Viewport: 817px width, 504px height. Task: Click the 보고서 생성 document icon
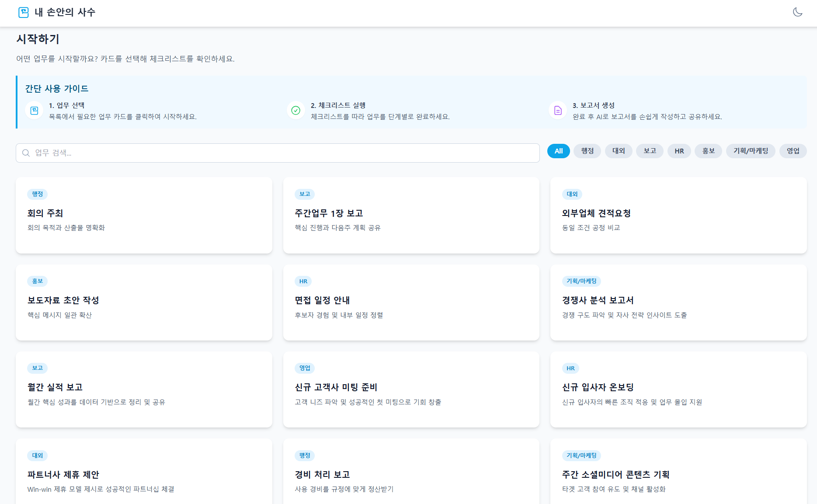pyautogui.click(x=558, y=111)
